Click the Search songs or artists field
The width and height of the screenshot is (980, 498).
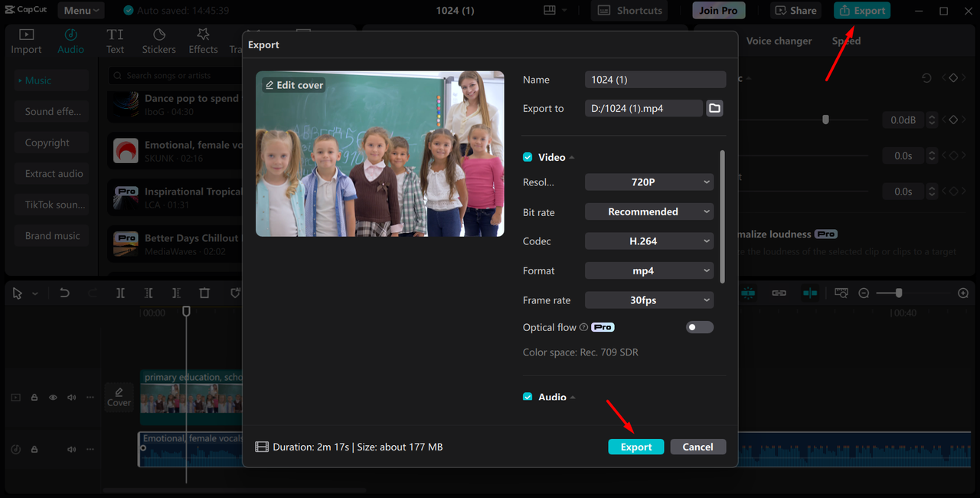click(176, 76)
